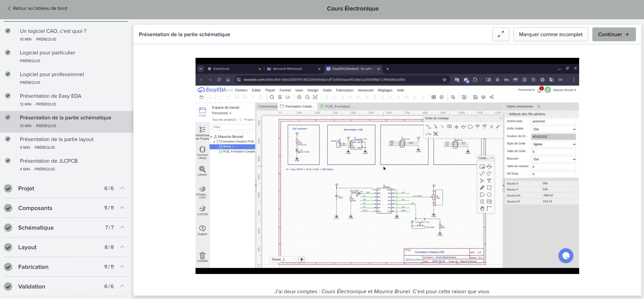Click the back arrow to dashboard
The image size is (644, 299).
pyautogui.click(x=9, y=8)
